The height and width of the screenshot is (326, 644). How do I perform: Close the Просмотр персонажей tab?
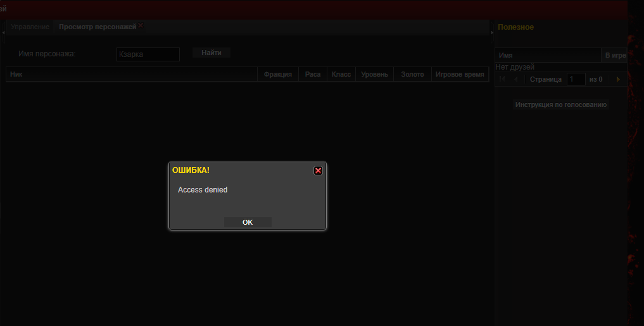(141, 25)
